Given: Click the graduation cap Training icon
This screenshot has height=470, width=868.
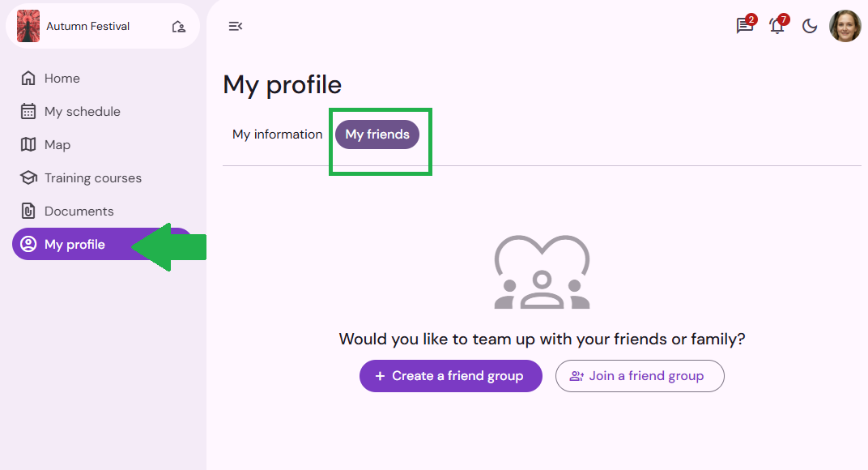Looking at the screenshot, I should click(x=28, y=178).
